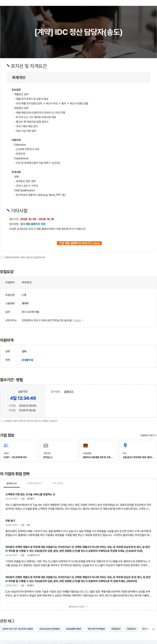Click the 대기업 (-) company type card

[x=59, y=451]
